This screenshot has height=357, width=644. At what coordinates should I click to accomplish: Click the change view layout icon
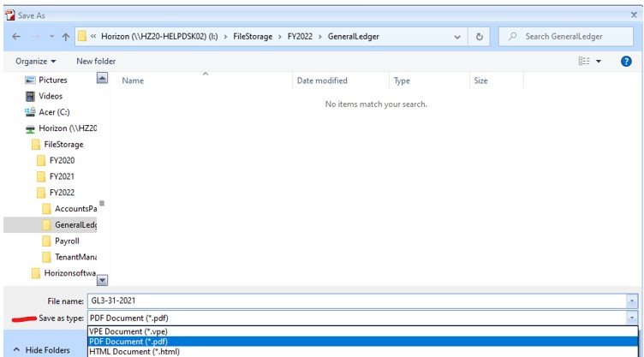coord(584,62)
